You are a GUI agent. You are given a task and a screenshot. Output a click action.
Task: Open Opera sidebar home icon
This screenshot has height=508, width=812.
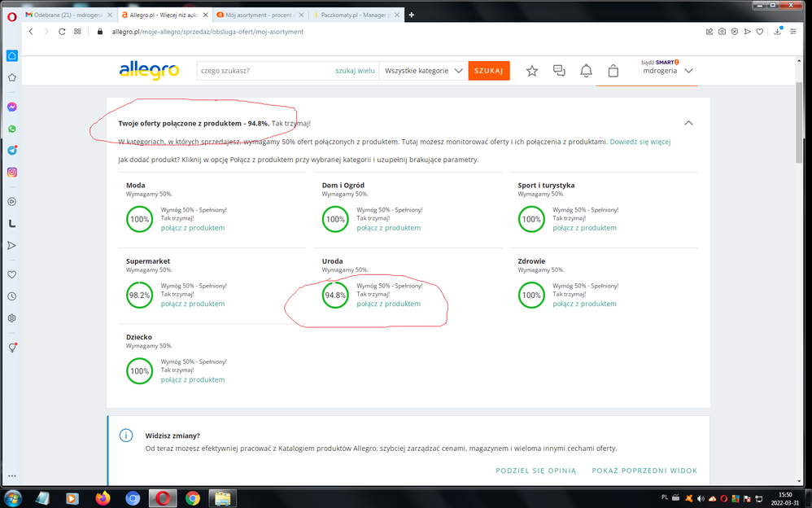[12, 55]
